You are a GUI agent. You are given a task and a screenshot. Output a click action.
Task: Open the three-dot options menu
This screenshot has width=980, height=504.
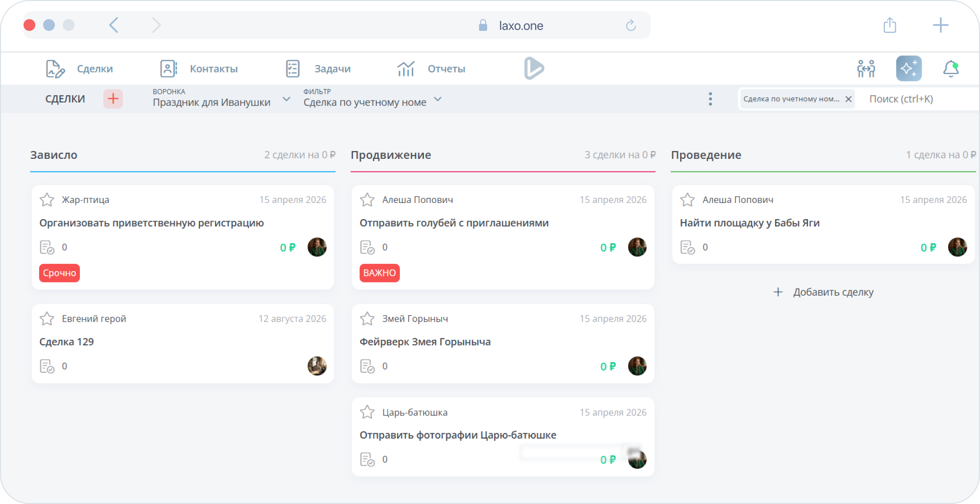[x=710, y=99]
